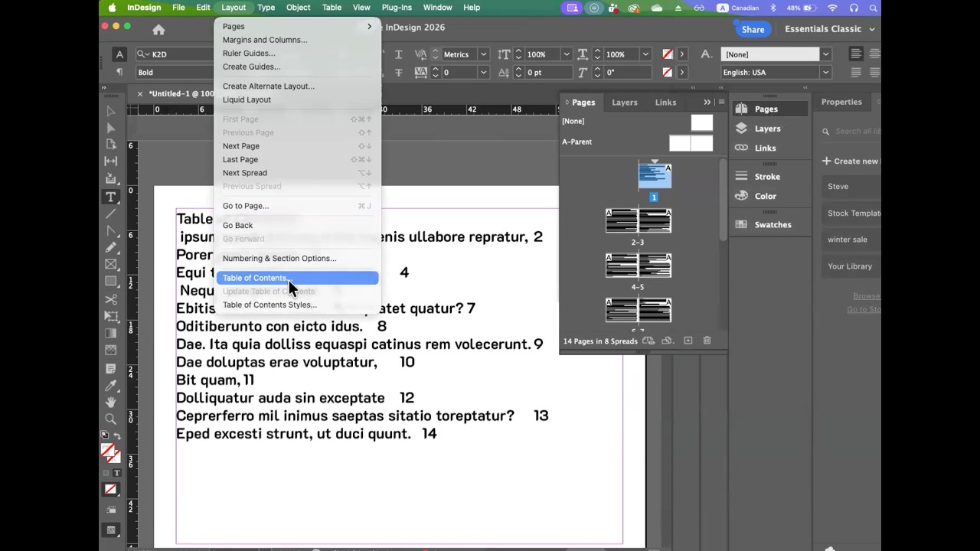
Task: Select the Free Transform tool
Action: 111,316
